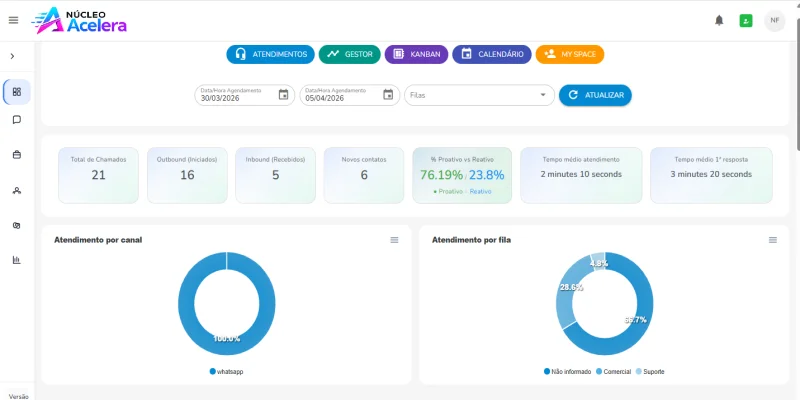Click the briefcase icon in sidebar

click(x=17, y=155)
